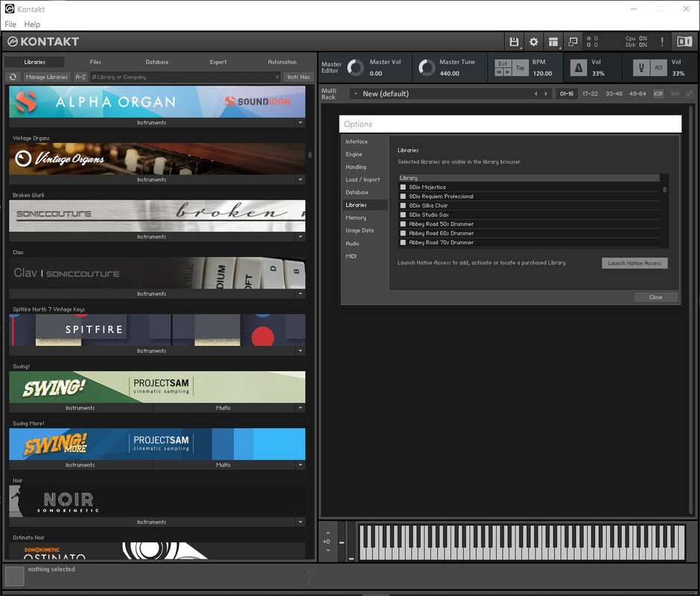The height and width of the screenshot is (596, 700).
Task: Click the rack resize icon next to aux
Action: click(x=689, y=94)
